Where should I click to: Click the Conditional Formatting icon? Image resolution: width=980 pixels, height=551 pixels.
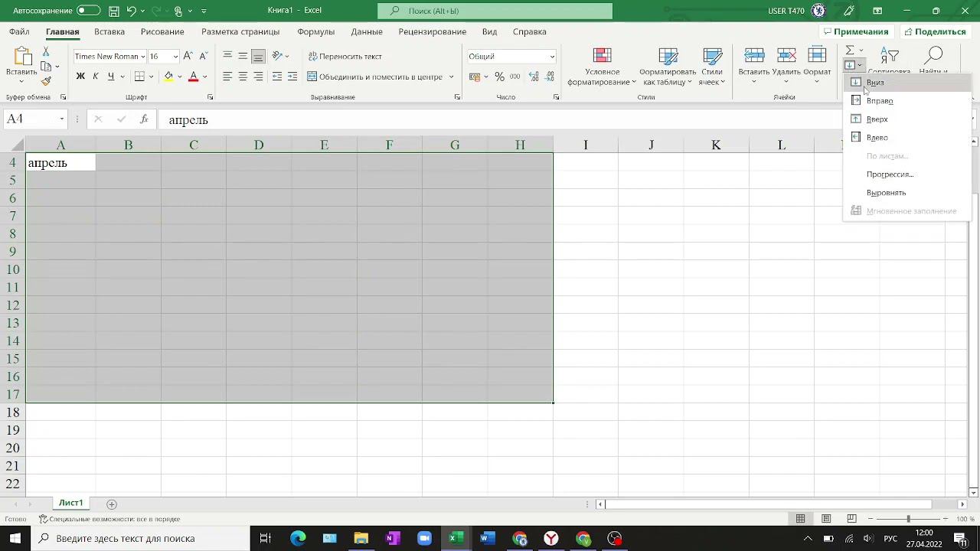click(x=602, y=56)
